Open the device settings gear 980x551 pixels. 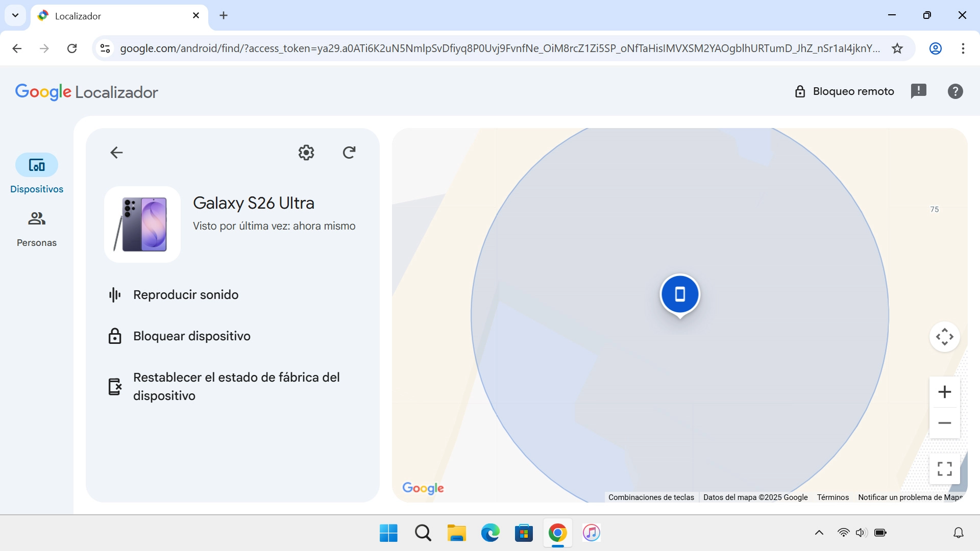306,152
